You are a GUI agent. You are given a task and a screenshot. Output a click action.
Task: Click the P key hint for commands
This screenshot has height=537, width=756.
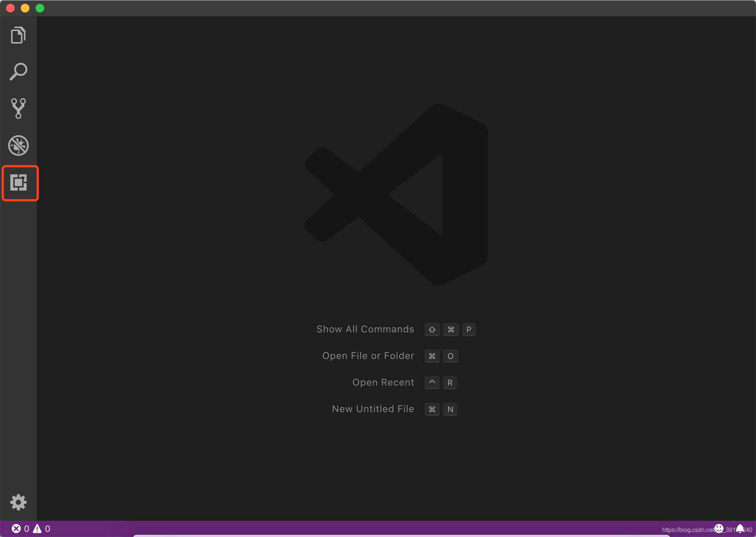468,329
